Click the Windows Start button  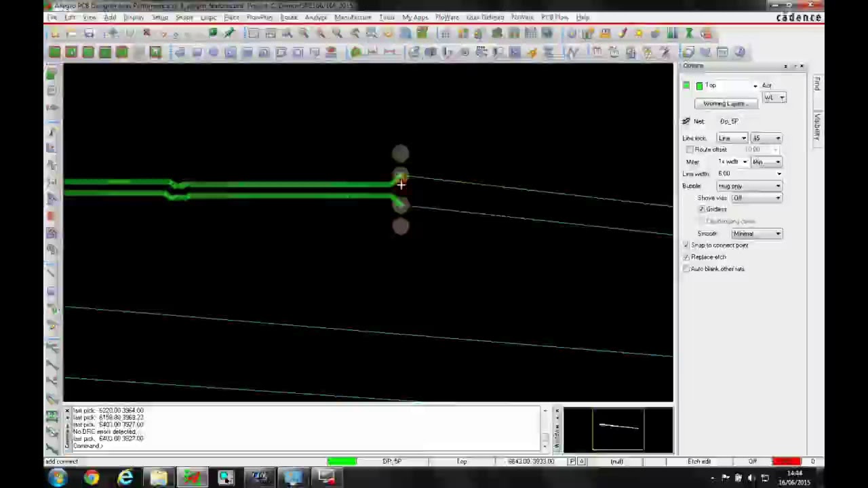[58, 479]
